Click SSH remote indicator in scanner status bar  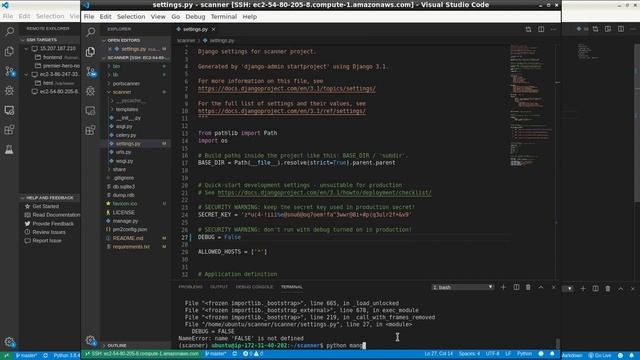pos(141,353)
